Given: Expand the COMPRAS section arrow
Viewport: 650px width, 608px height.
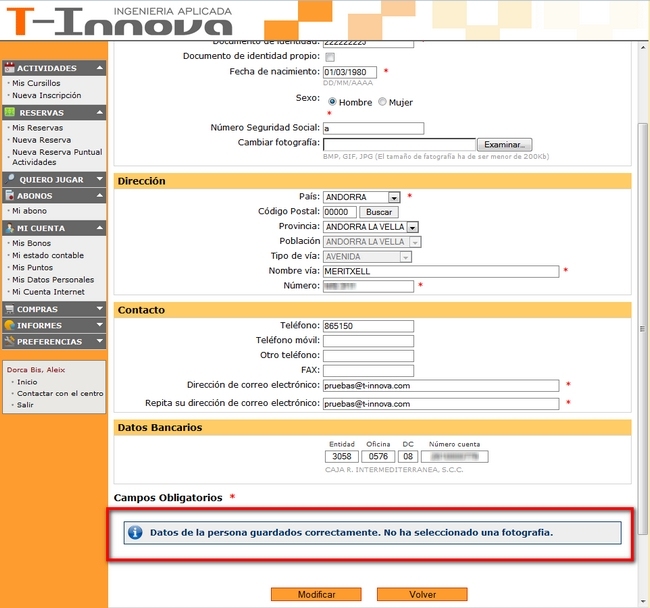Looking at the screenshot, I should [x=100, y=309].
